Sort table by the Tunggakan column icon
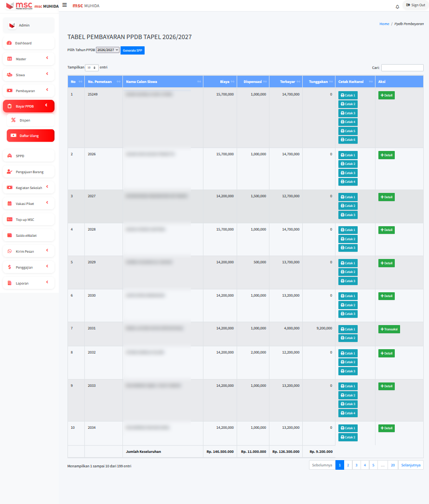This screenshot has height=504, width=429. pyautogui.click(x=332, y=82)
